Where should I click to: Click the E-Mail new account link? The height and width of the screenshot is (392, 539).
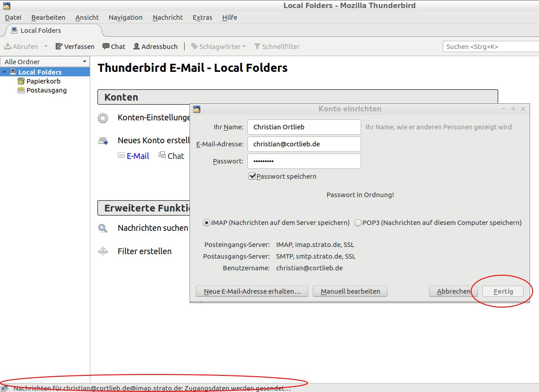pos(138,156)
